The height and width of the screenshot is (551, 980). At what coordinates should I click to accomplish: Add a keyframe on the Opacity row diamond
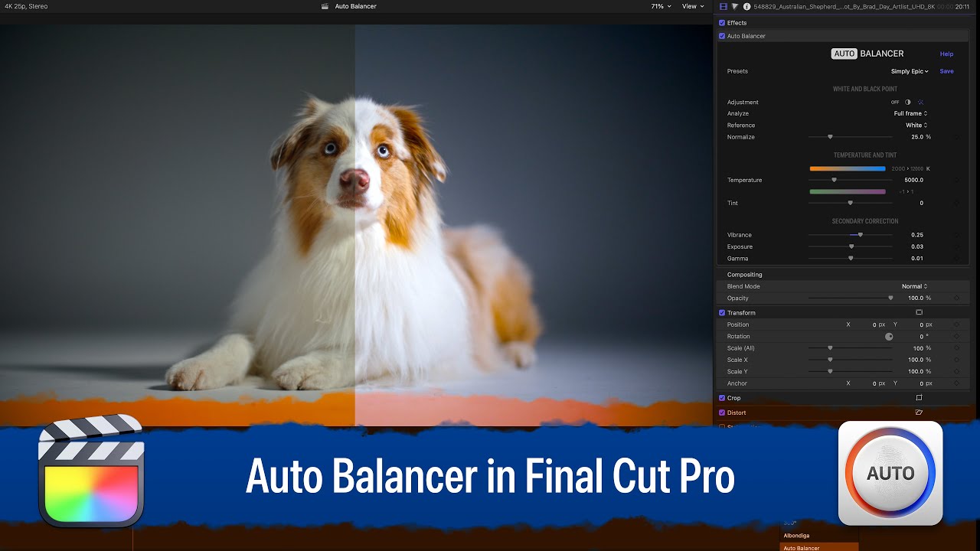point(956,298)
